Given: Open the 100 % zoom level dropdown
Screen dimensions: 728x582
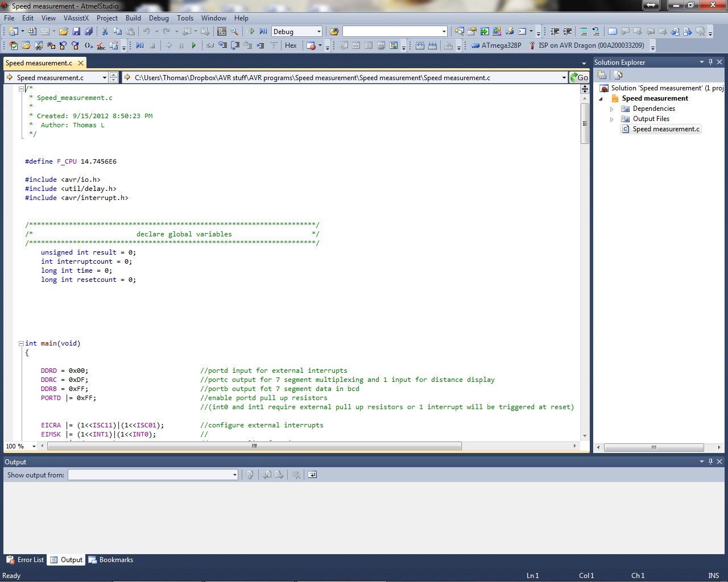Looking at the screenshot, I should click(x=34, y=446).
